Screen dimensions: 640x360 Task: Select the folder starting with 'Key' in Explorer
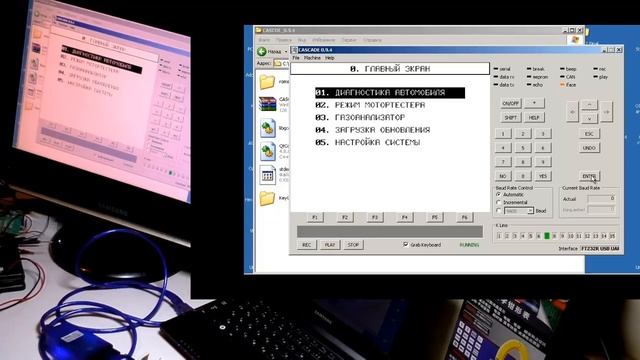(267, 198)
